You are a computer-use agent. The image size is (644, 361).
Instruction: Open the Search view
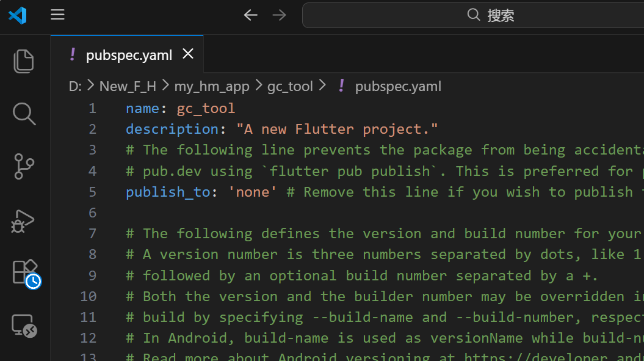click(x=23, y=114)
